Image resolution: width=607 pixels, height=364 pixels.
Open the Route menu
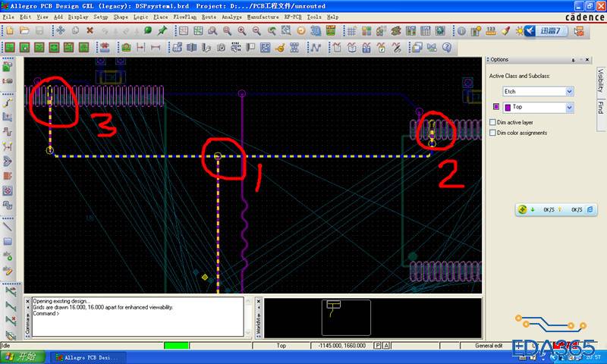209,17
